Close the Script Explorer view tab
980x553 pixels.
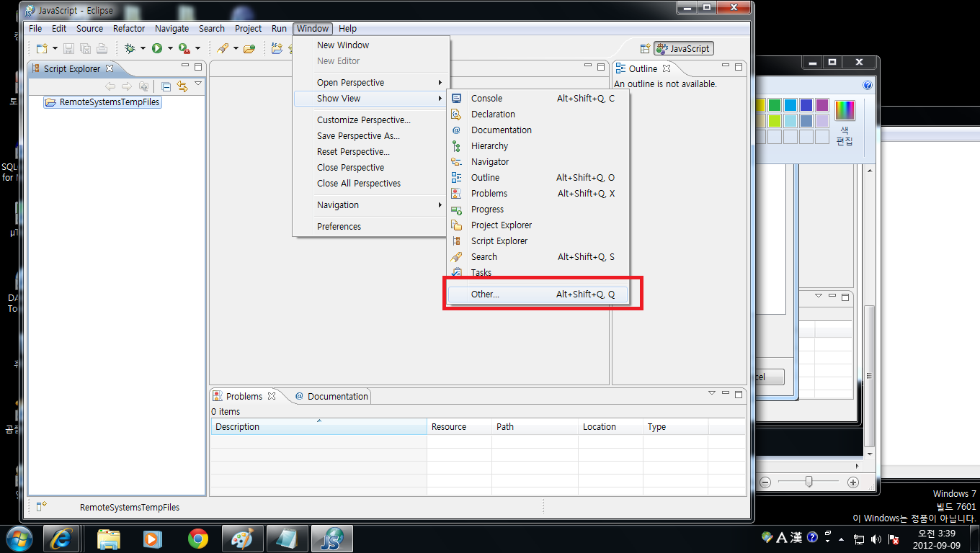[x=110, y=68]
